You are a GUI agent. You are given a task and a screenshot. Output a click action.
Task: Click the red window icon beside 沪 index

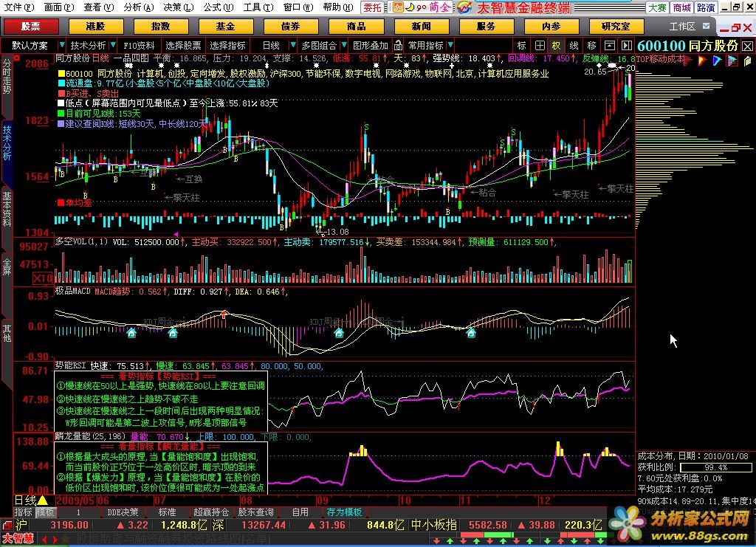click(x=7, y=525)
